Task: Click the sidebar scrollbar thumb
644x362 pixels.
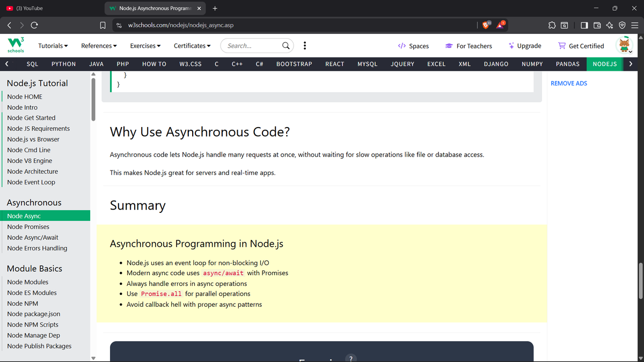Action: (x=93, y=99)
